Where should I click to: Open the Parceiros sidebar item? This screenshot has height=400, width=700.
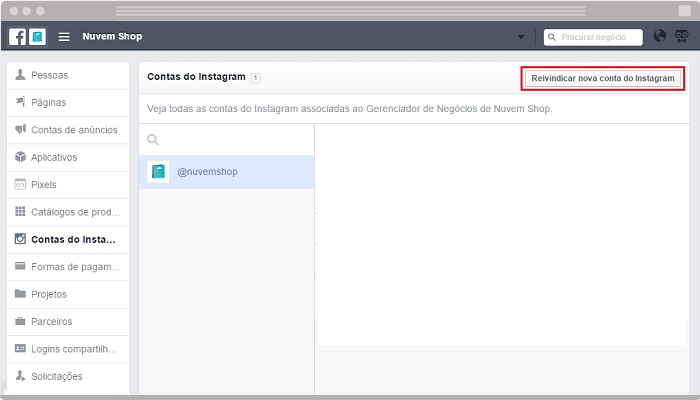[68, 321]
